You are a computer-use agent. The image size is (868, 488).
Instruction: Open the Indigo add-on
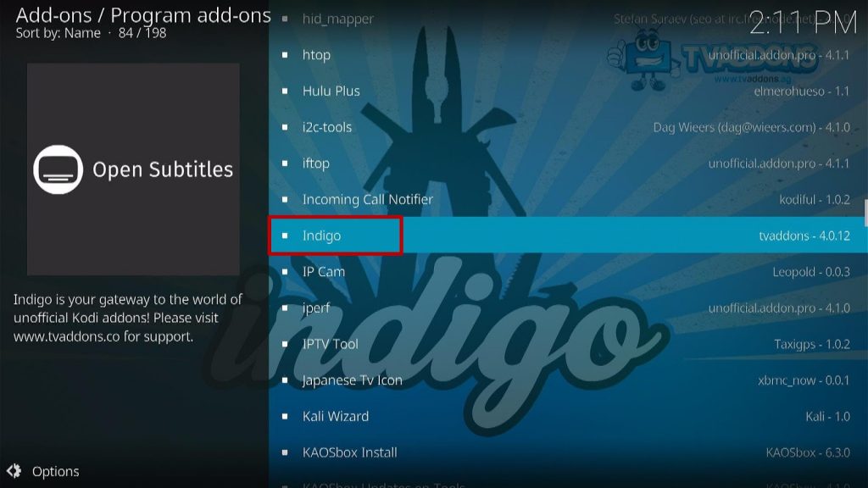click(568, 236)
